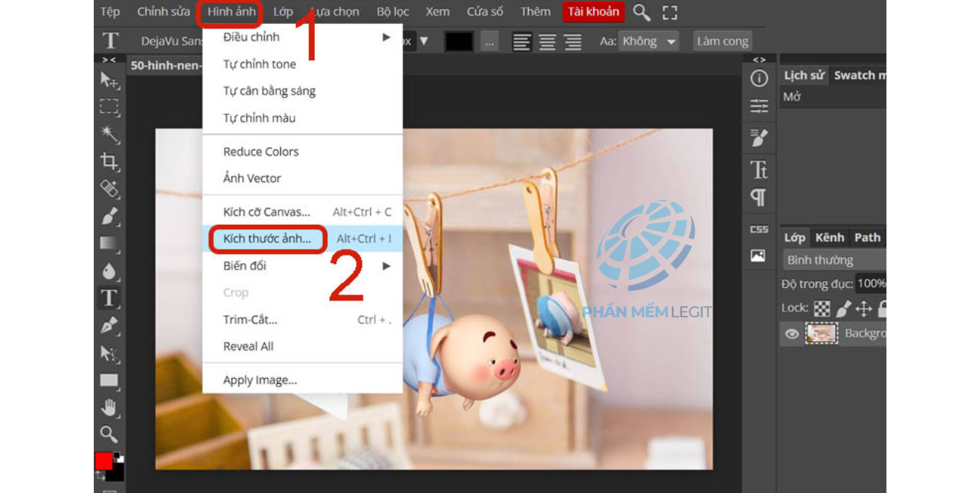This screenshot has width=980, height=493.
Task: Select the Pen tool
Action: click(110, 325)
